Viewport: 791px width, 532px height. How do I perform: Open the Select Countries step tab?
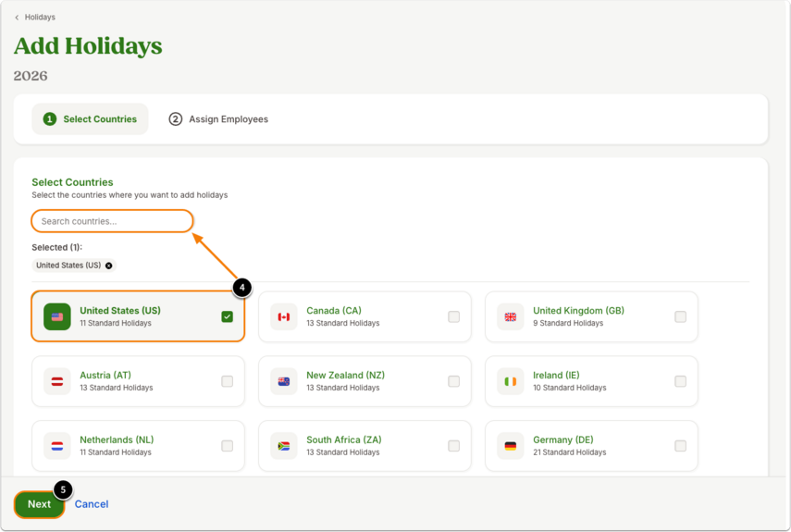click(91, 119)
